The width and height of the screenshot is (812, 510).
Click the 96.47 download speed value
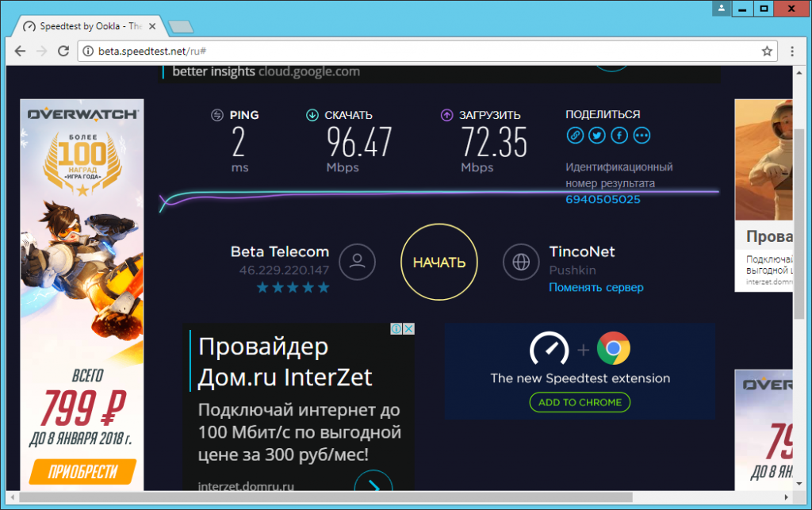pos(359,143)
